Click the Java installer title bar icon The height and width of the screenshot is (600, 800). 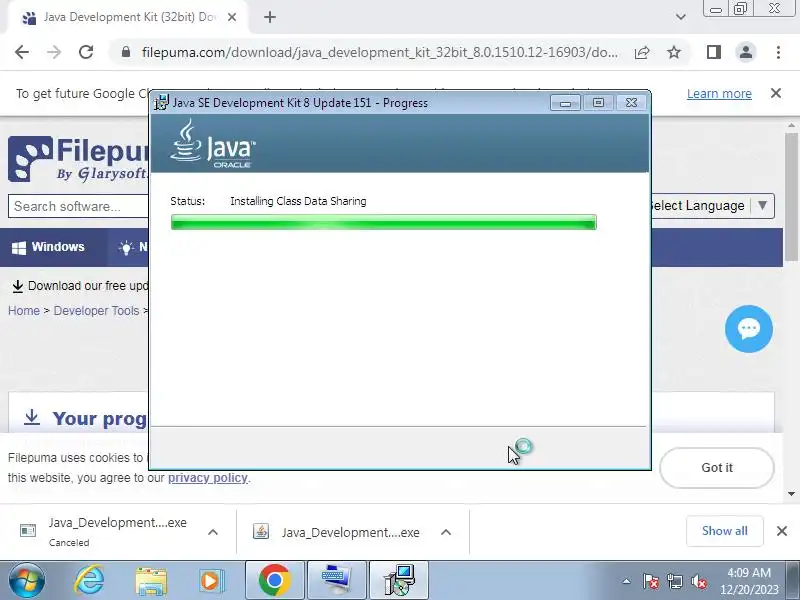(x=162, y=103)
